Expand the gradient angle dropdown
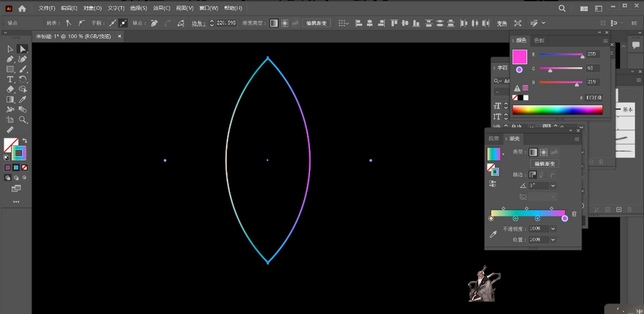Viewport: 644px width, 314px height. click(553, 185)
